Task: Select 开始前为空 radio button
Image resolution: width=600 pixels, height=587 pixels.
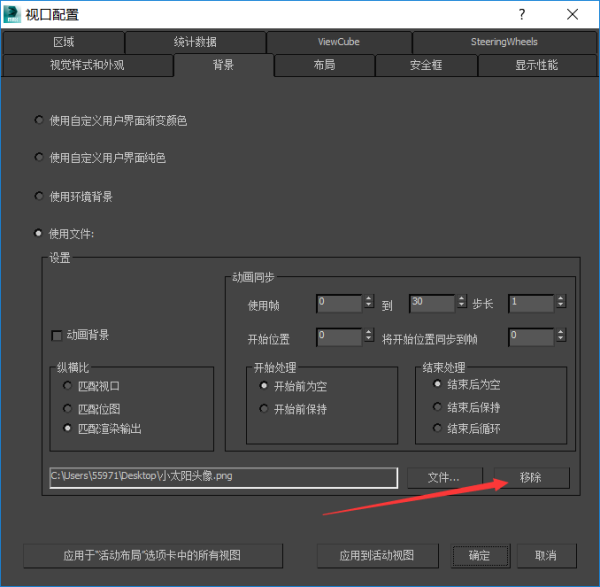Action: [264, 386]
